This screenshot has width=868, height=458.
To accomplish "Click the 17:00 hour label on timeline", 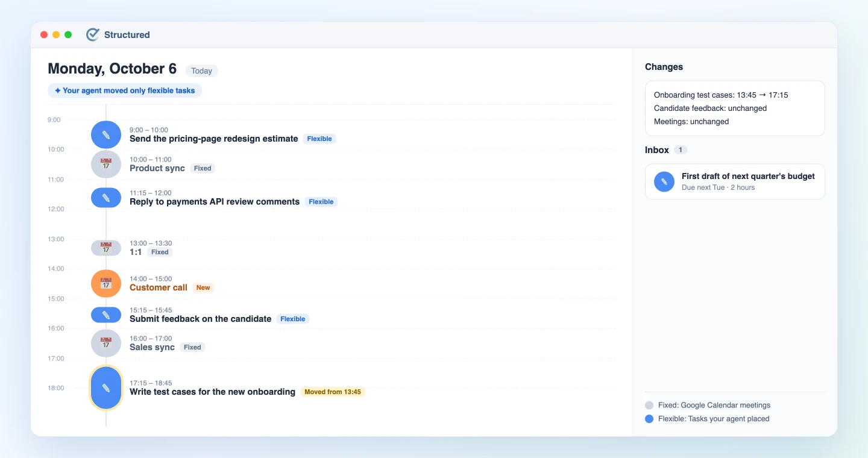I will click(56, 359).
